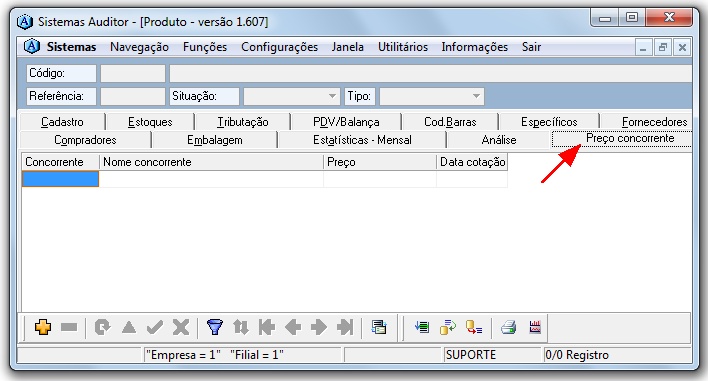Minimize the inner Produto child window
708x381 pixels.
click(x=643, y=47)
